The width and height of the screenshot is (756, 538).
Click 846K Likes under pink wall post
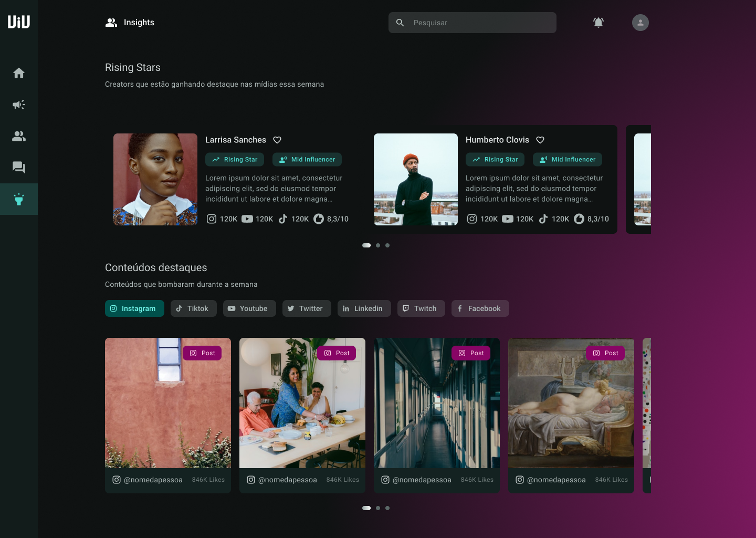point(208,480)
